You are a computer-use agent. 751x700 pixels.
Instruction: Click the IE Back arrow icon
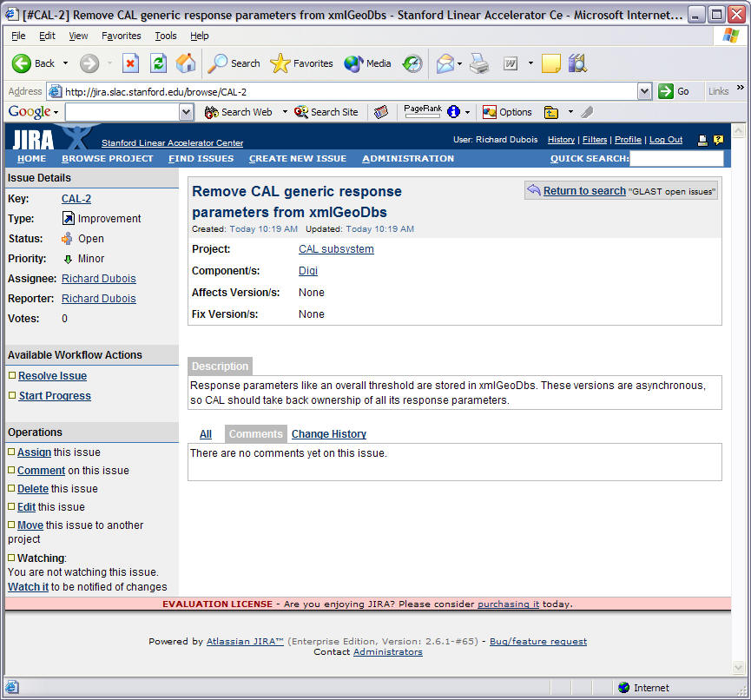(x=21, y=63)
